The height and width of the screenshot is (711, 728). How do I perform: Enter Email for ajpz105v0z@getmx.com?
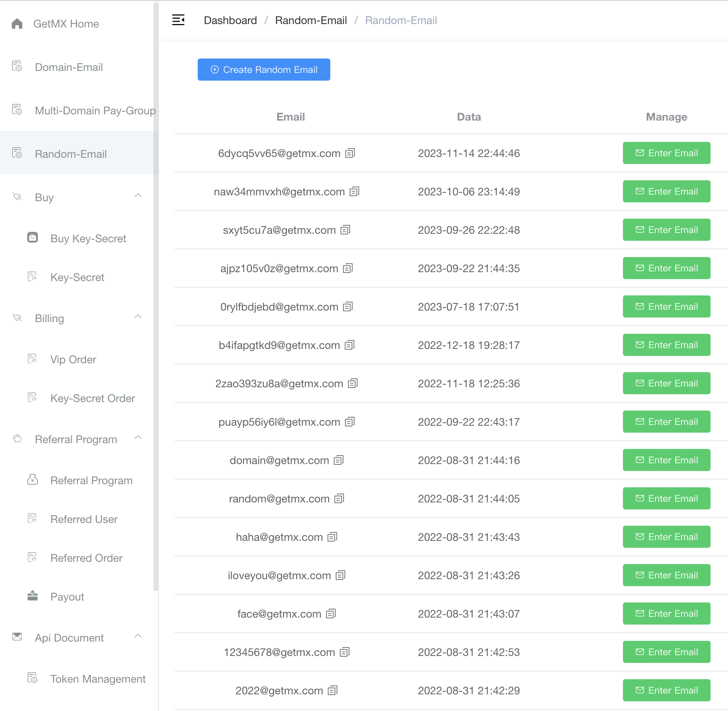[667, 268]
